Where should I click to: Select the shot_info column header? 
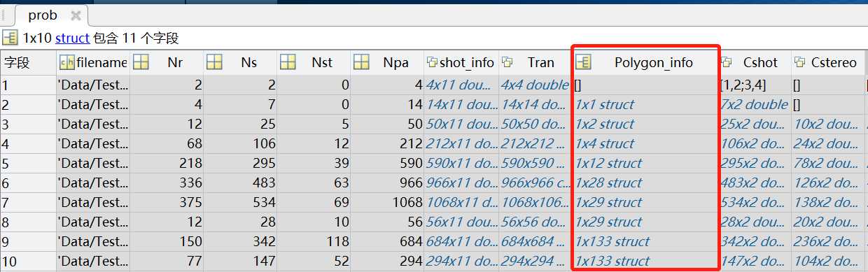[x=461, y=62]
